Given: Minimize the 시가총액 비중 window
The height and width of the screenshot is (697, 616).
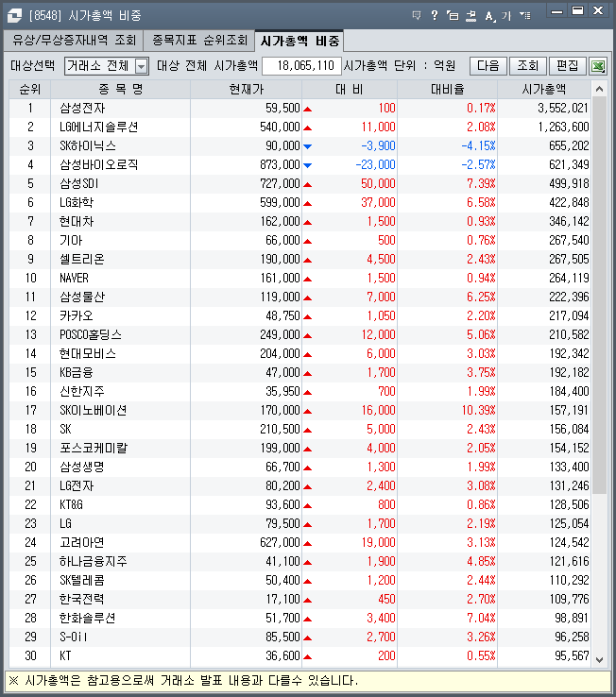Looking at the screenshot, I should click(556, 11).
